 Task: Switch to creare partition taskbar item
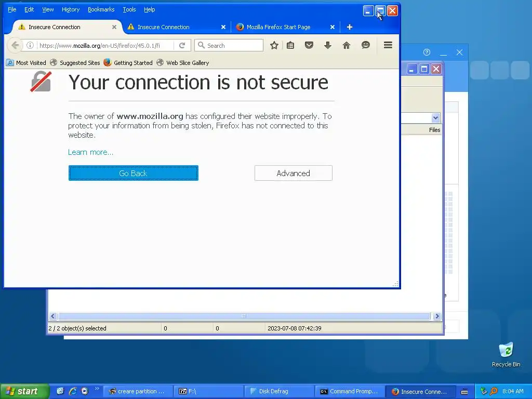[x=137, y=392]
